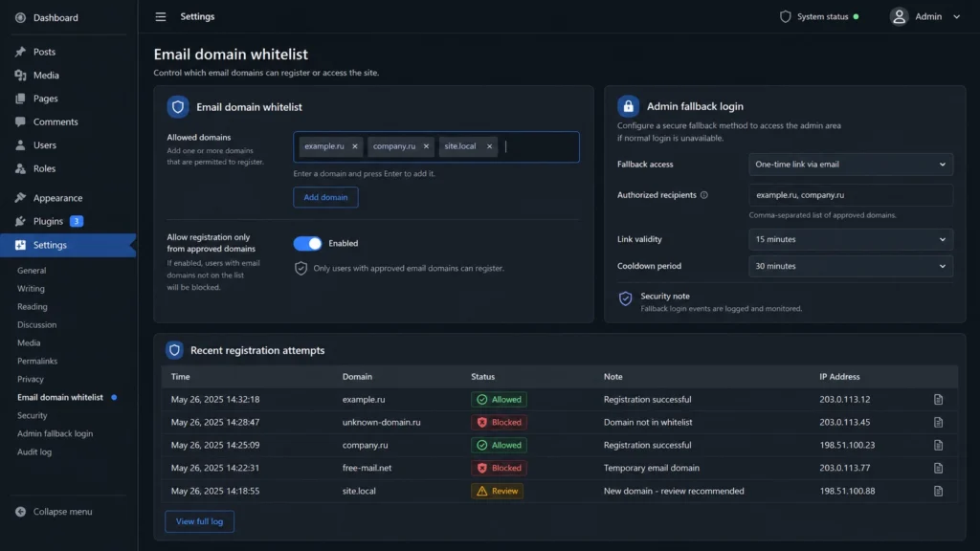Expand the Admin account dropdown chevron
Viewport: 980px width, 551px height.
pos(956,17)
